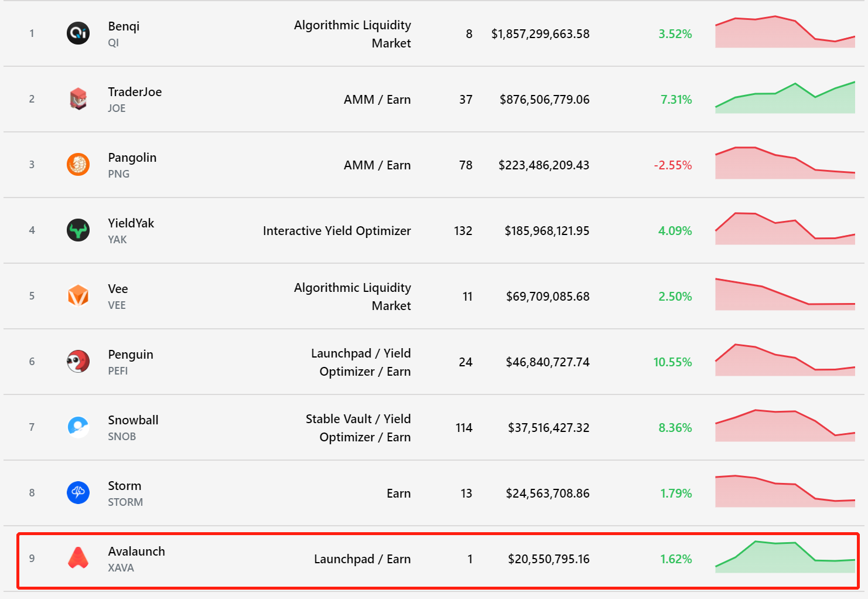Select the value $1,857,299,663.58
868x599 pixels.
pos(540,34)
